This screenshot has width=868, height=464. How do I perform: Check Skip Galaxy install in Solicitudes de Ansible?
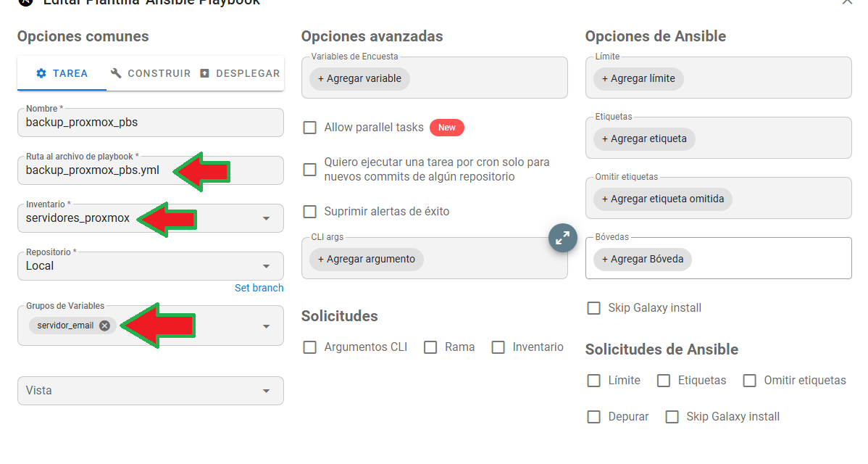pyautogui.click(x=672, y=416)
